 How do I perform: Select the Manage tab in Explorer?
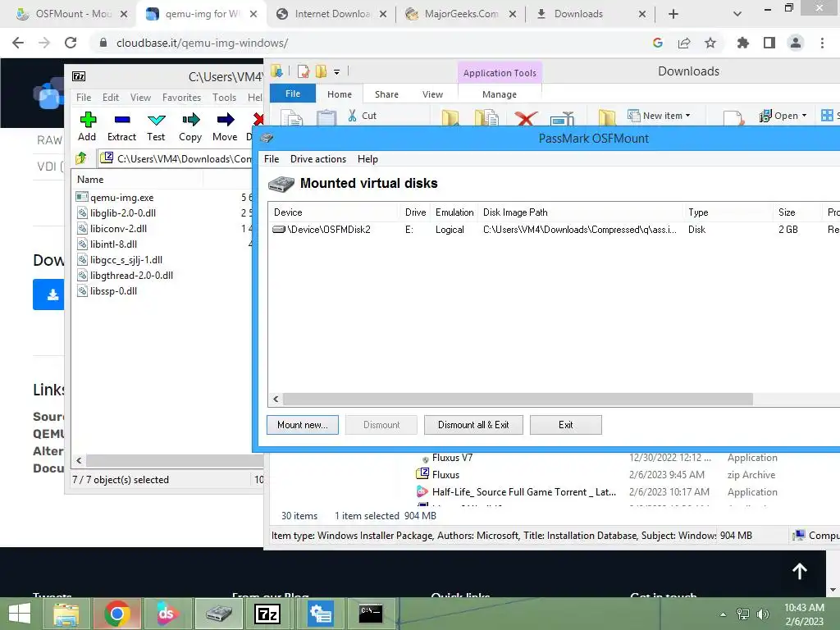coord(500,94)
